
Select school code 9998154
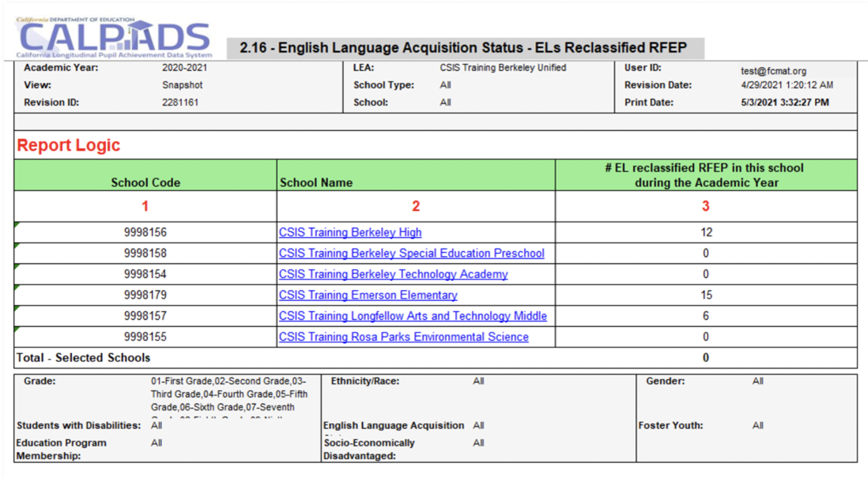pos(145,274)
